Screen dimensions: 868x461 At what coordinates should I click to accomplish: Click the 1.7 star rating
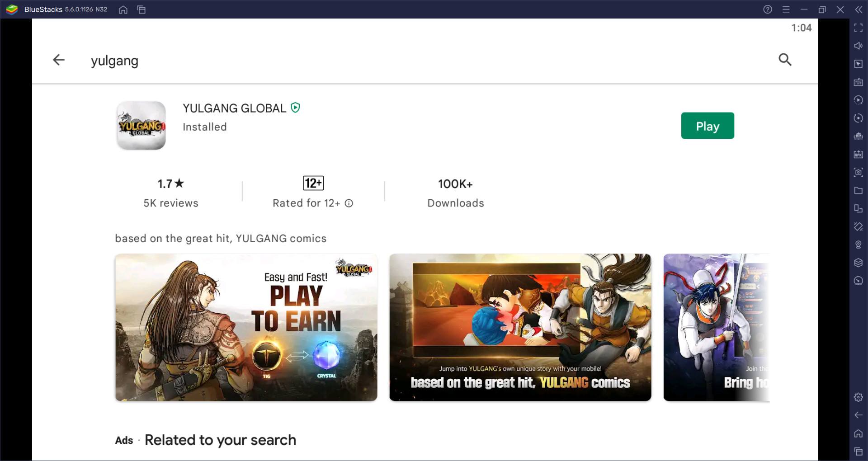pyautogui.click(x=171, y=183)
